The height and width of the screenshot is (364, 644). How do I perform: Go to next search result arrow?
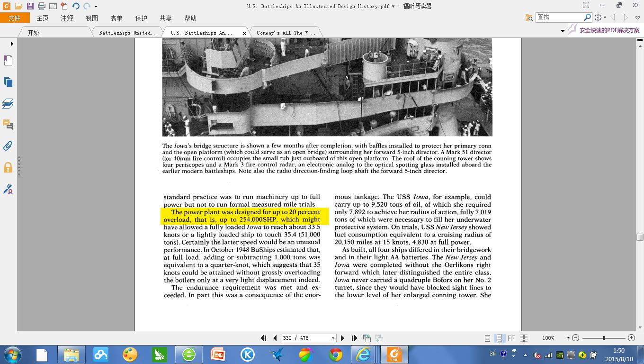click(x=626, y=18)
